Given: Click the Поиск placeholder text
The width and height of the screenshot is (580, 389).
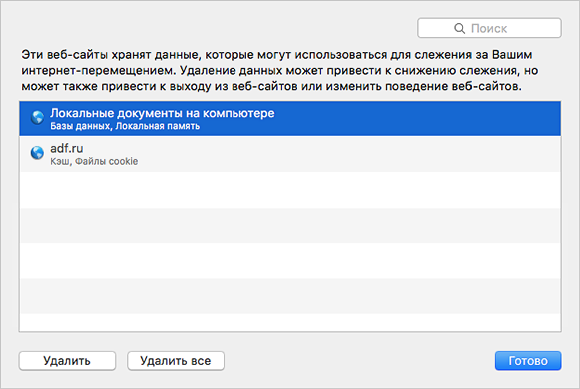Looking at the screenshot, I should pyautogui.click(x=489, y=28).
